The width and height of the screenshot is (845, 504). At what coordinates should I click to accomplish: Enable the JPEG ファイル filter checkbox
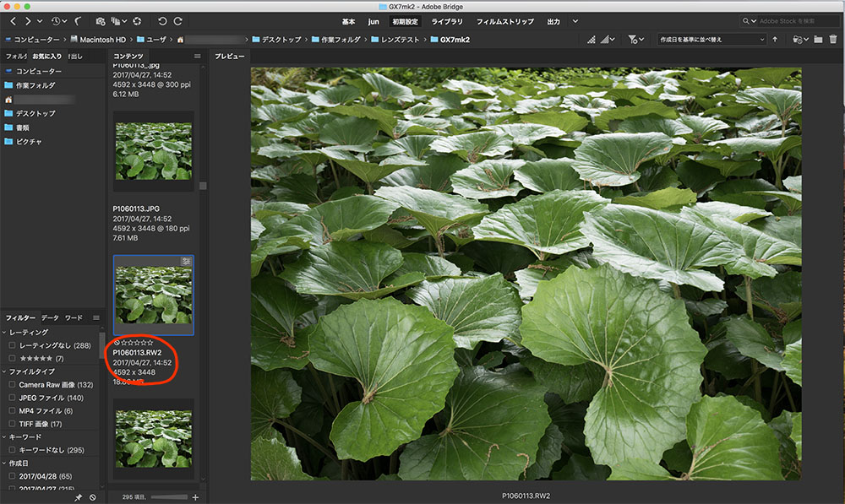point(12,398)
